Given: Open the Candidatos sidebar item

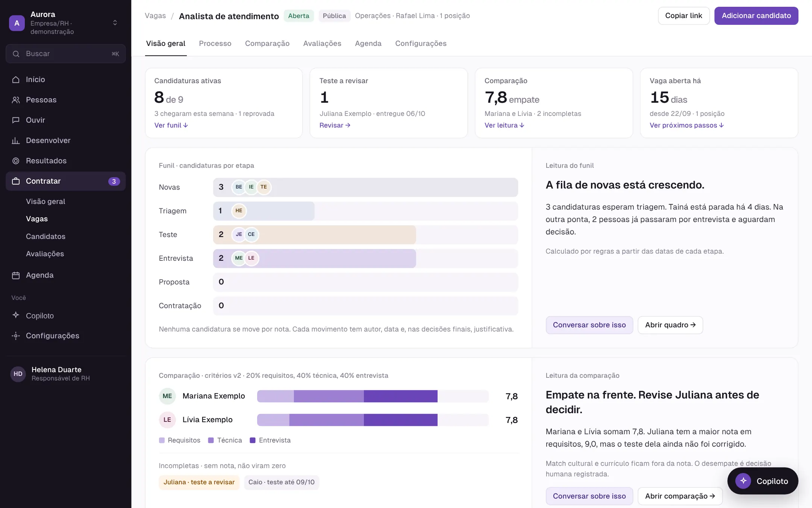Looking at the screenshot, I should point(45,236).
